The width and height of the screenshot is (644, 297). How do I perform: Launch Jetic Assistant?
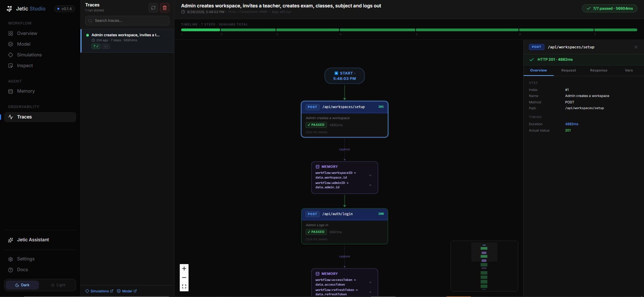click(40, 240)
